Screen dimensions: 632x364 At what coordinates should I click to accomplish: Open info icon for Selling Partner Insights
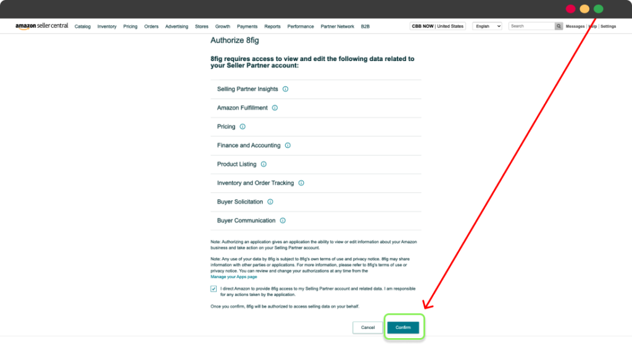point(285,89)
